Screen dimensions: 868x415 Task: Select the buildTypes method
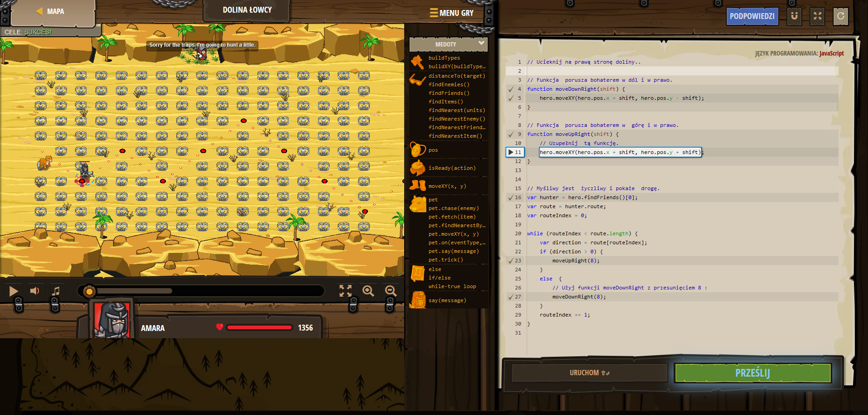(444, 58)
